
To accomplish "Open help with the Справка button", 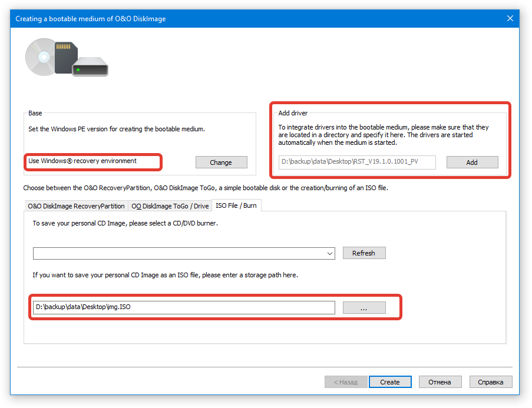I will pyautogui.click(x=491, y=382).
